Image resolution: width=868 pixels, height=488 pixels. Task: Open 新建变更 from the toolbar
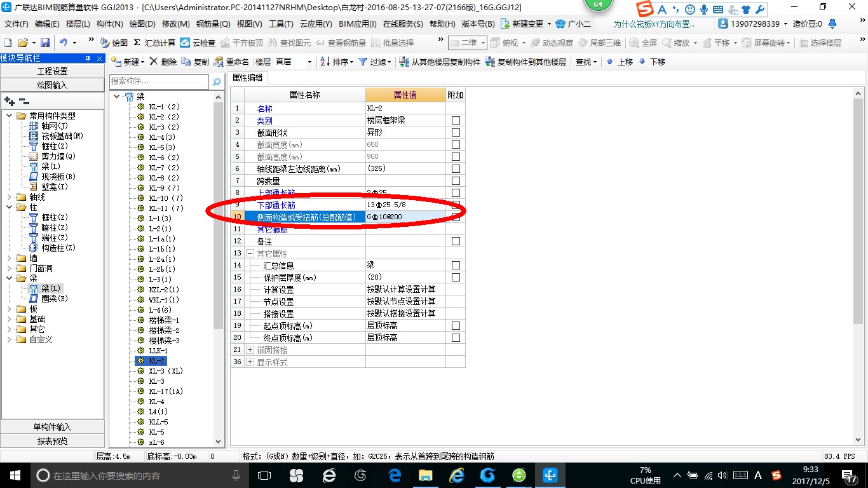522,24
